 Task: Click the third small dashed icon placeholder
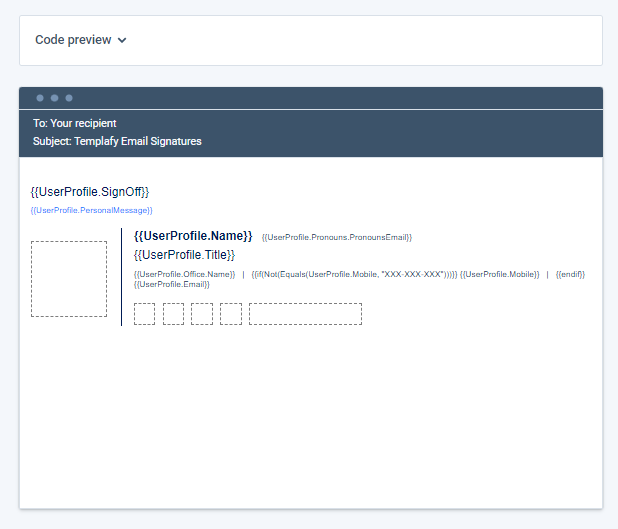pos(202,314)
